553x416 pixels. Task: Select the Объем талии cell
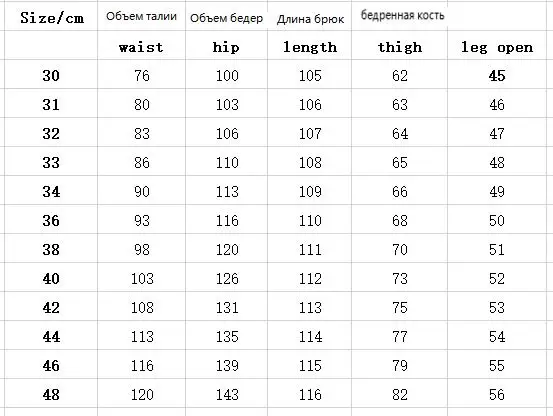(141, 16)
